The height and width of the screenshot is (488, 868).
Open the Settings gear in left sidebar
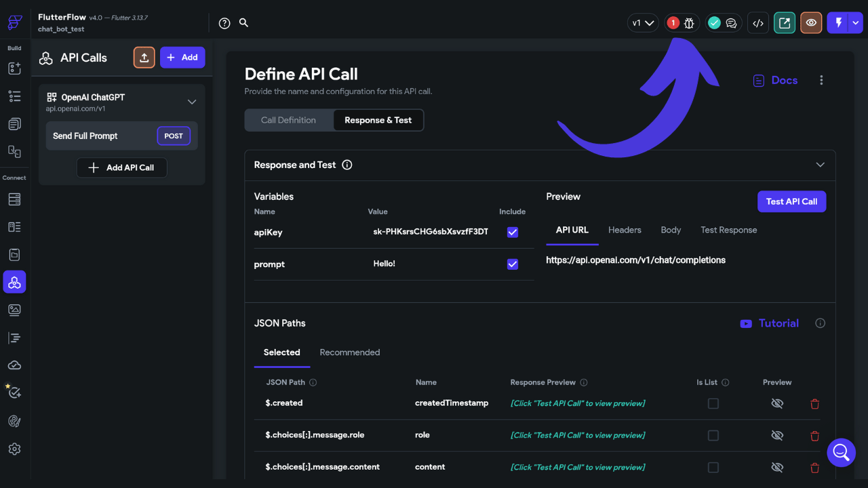(14, 449)
